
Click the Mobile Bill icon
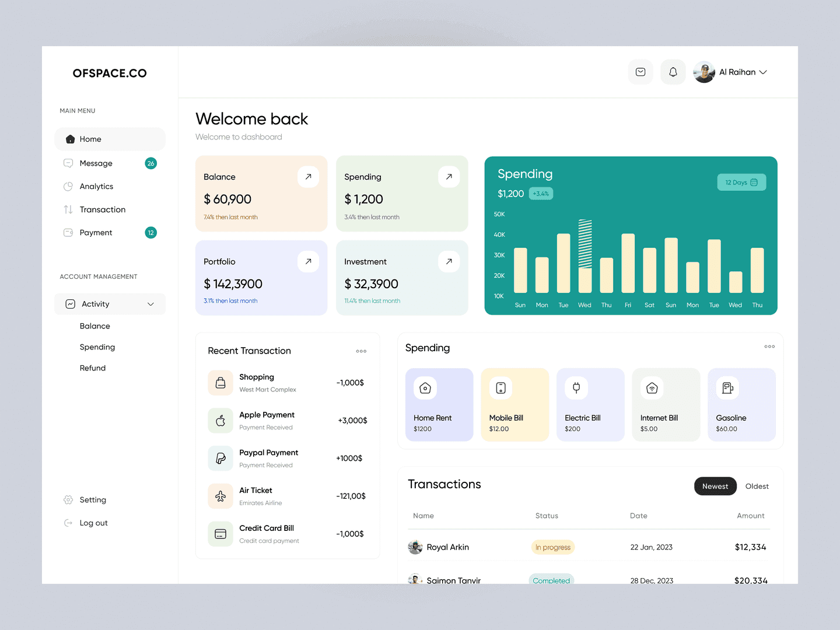click(x=501, y=387)
